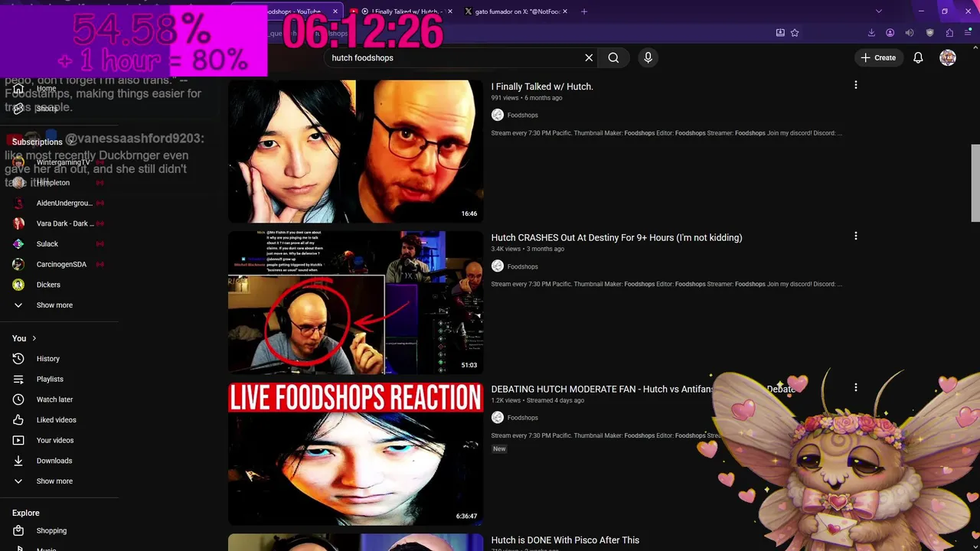Image resolution: width=980 pixels, height=551 pixels.
Task: Open more options for 'Hutch CRASHES Out At Destiny'
Action: [x=855, y=236]
